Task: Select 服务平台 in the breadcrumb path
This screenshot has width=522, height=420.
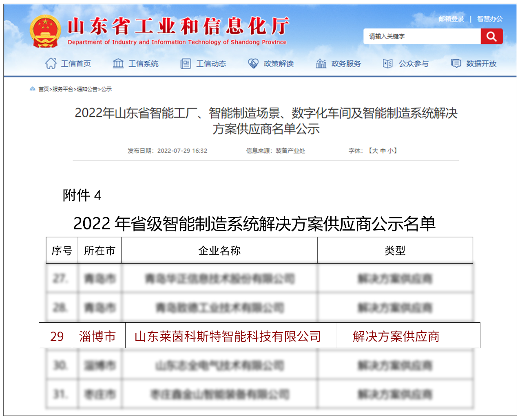Action: click(63, 89)
